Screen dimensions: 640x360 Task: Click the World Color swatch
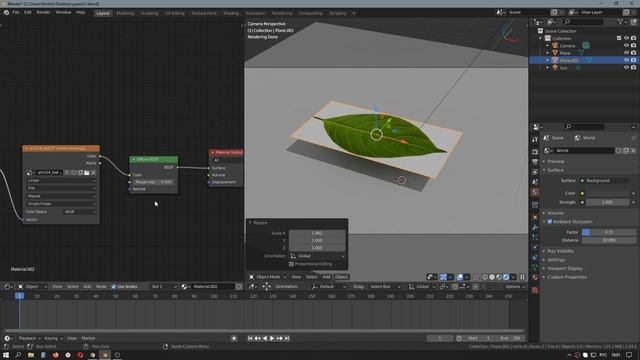pyautogui.click(x=608, y=193)
